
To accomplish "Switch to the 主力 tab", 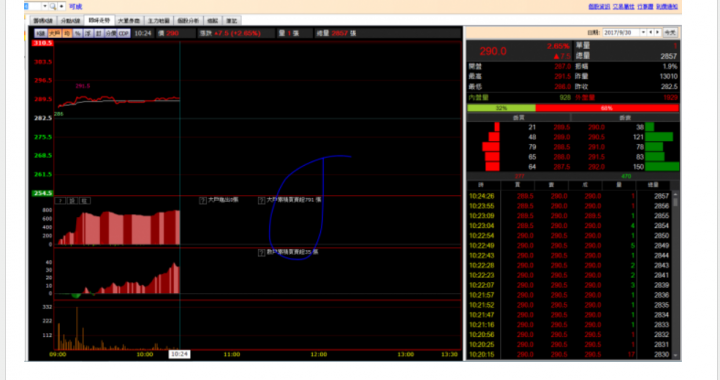I will tap(158, 21).
